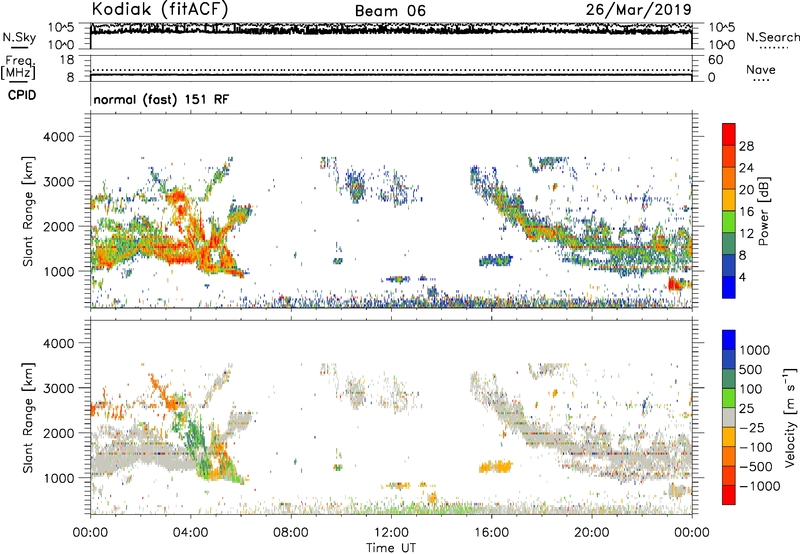Click the '08:00' time axis tick label
This screenshot has height=554, width=800.
tap(290, 533)
